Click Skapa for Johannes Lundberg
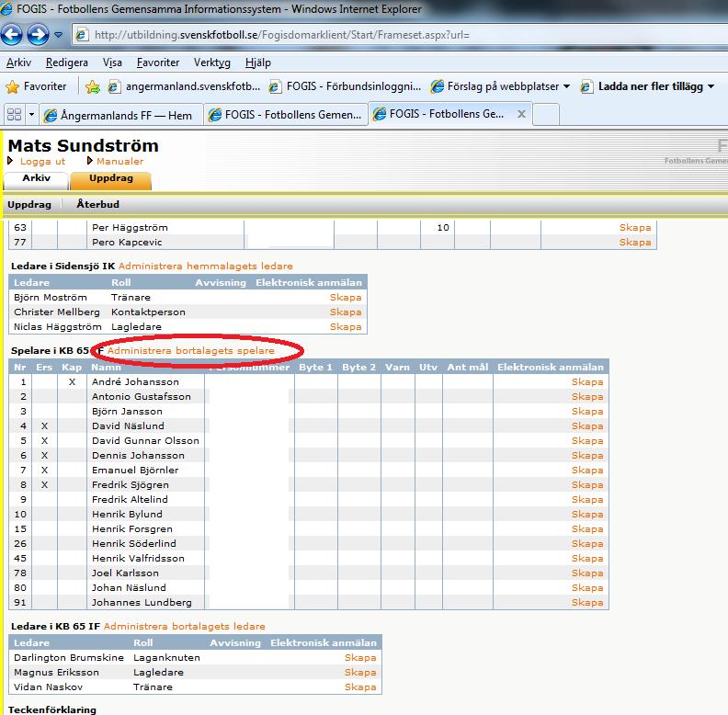Image resolution: width=728 pixels, height=715 pixels. [x=587, y=602]
